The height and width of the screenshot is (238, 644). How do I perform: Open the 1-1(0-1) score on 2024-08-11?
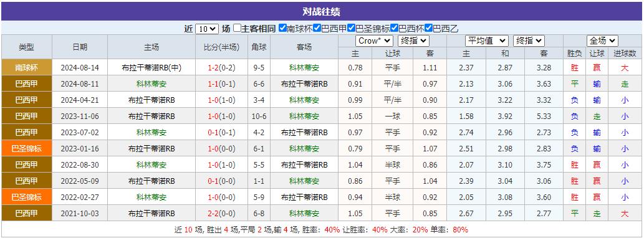pos(221,83)
